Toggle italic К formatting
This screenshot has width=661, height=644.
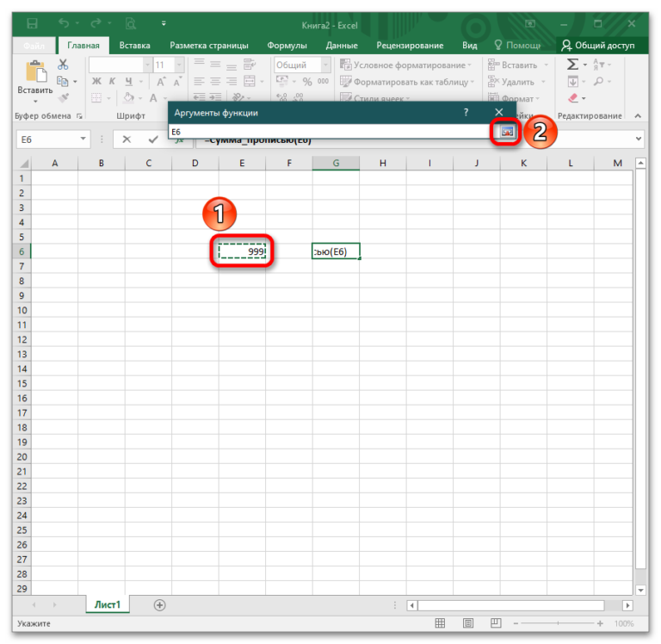(112, 81)
